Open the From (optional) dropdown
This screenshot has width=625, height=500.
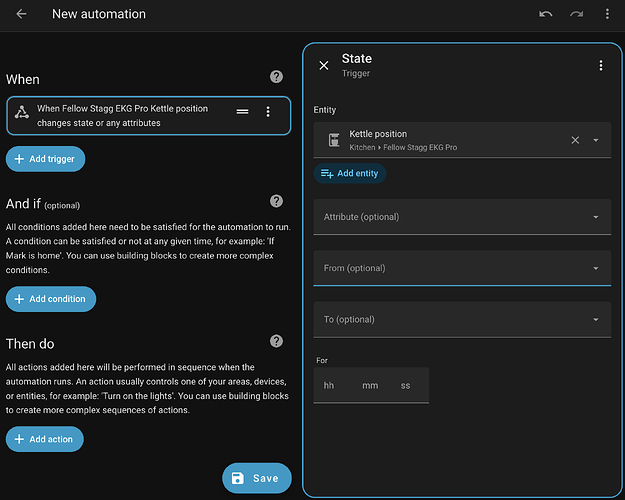click(462, 268)
